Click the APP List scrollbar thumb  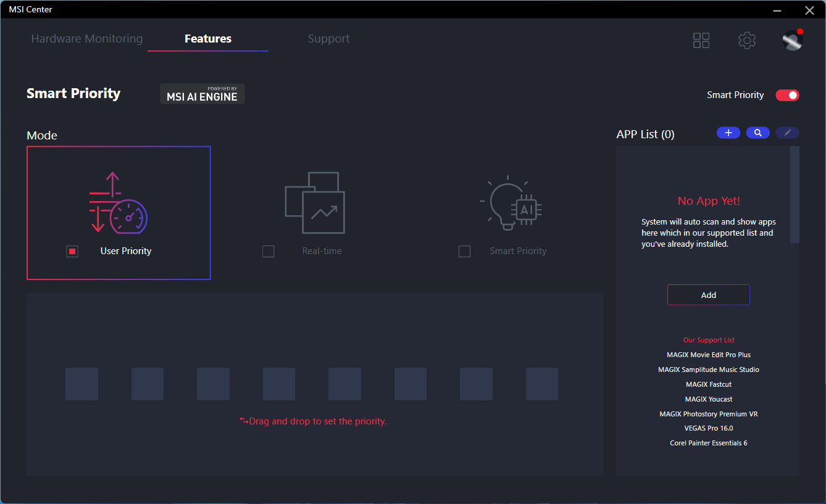pos(795,194)
